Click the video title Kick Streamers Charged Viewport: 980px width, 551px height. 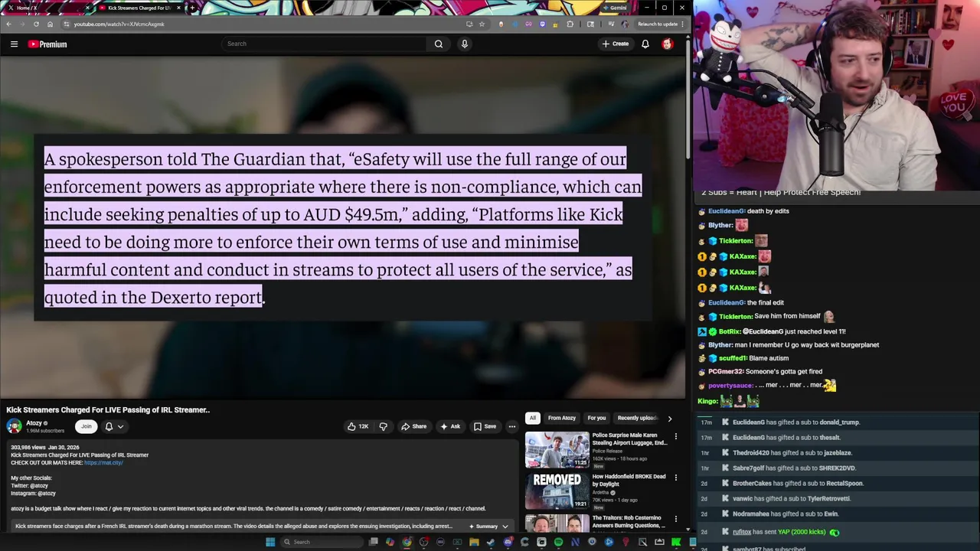coord(108,410)
